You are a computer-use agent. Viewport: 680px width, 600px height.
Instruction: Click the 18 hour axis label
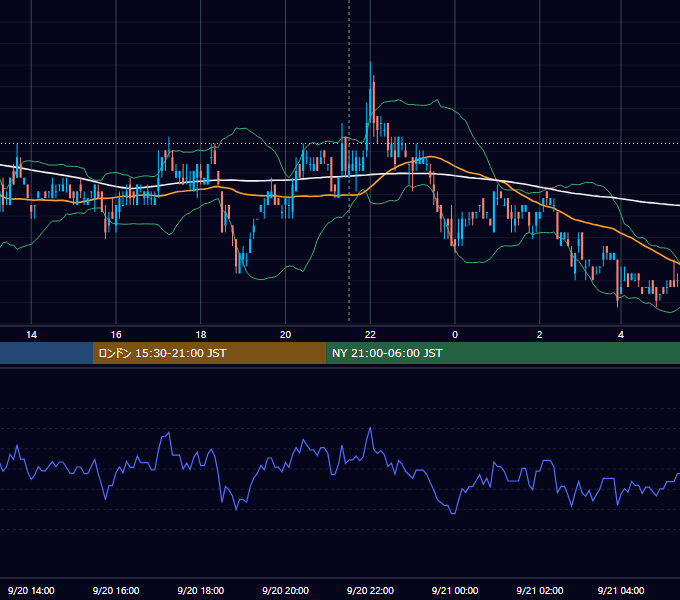[x=201, y=335]
